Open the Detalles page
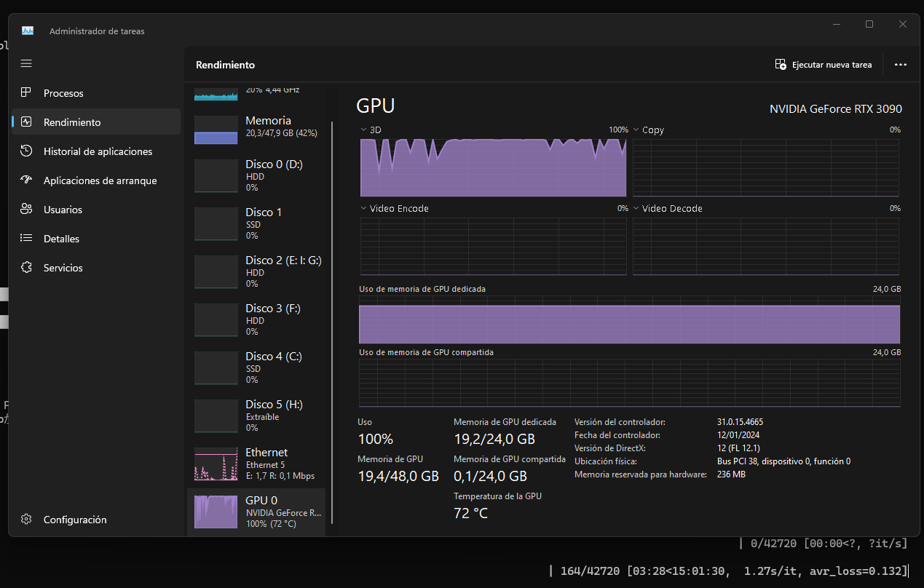Screen dimensions: 924x588 tap(96, 239)
